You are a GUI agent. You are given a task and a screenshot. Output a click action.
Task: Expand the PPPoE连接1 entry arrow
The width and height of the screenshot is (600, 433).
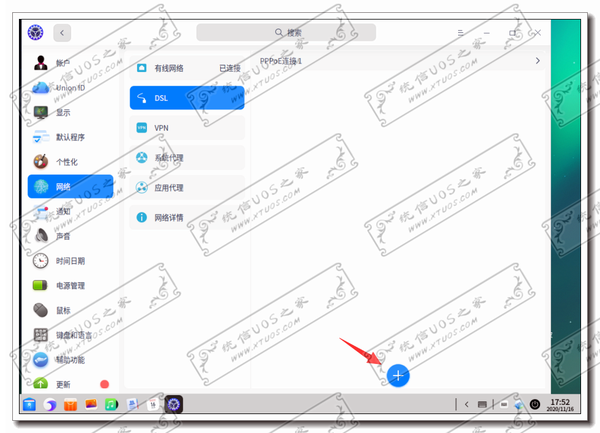point(538,62)
